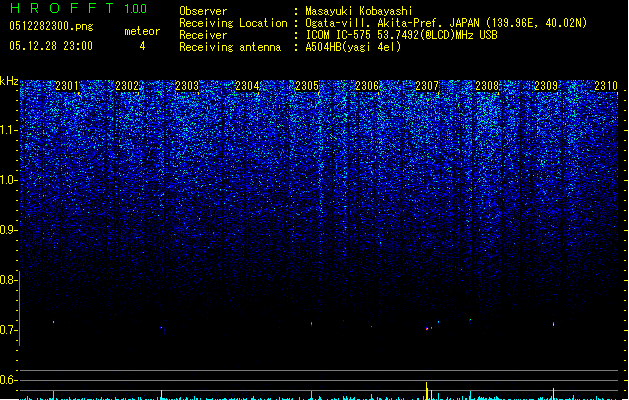This screenshot has height=400, width=629.
Task: Select the 2308 time marker
Action: [487, 86]
